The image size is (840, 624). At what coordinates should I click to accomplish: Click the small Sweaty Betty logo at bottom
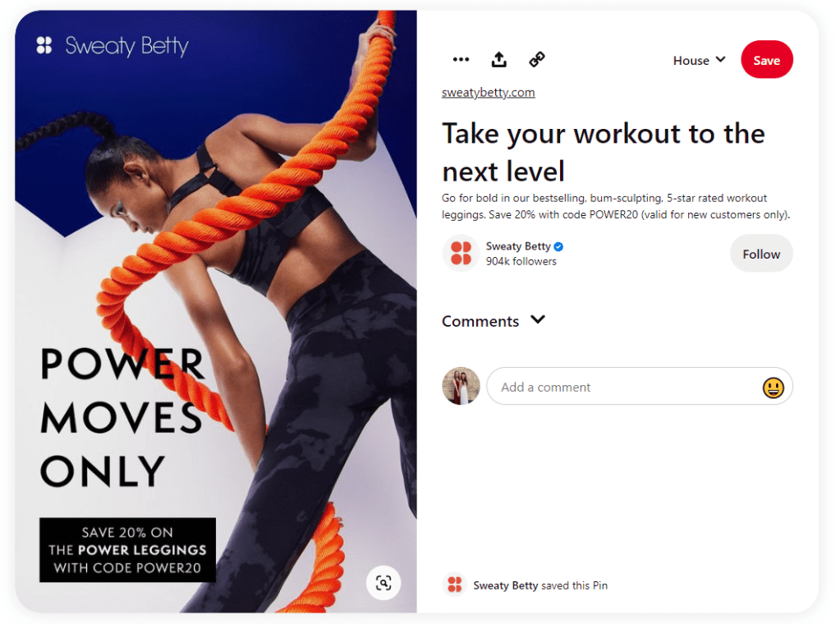(x=454, y=585)
